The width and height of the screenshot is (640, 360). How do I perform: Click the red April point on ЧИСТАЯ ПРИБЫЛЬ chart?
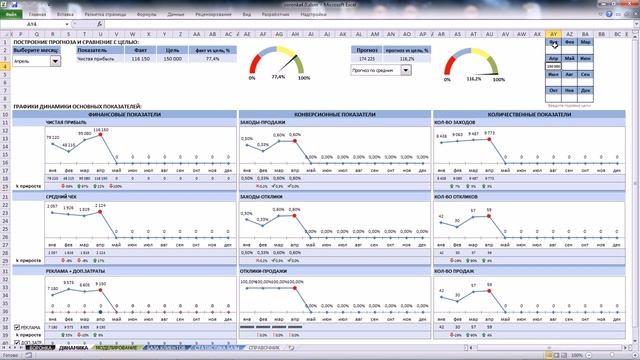[x=100, y=134]
